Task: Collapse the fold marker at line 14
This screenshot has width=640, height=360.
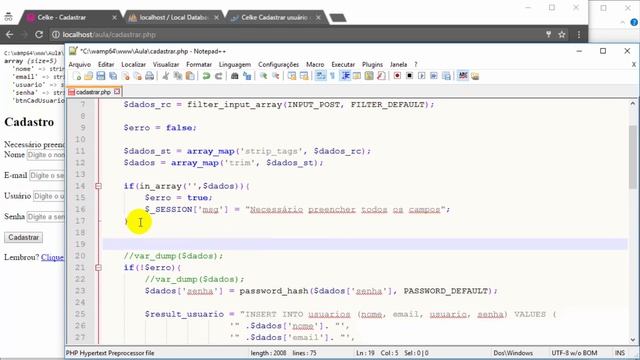Action: [98, 186]
